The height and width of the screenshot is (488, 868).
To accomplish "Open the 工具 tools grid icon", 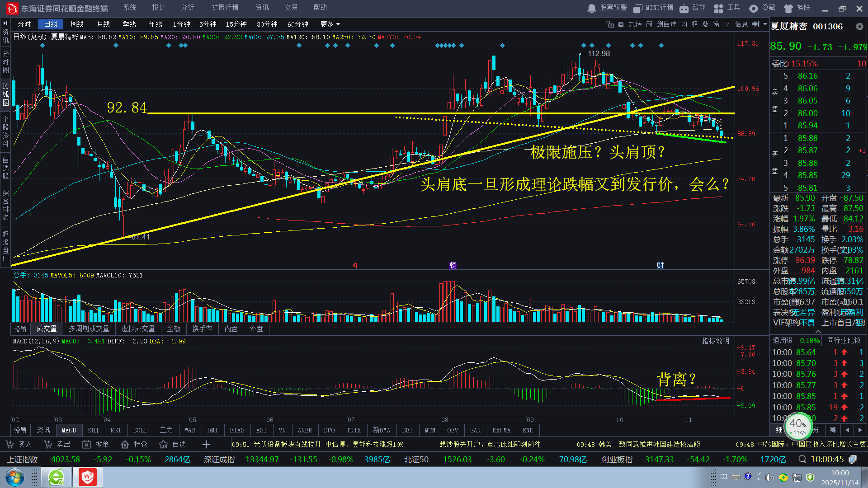I will tap(718, 8).
